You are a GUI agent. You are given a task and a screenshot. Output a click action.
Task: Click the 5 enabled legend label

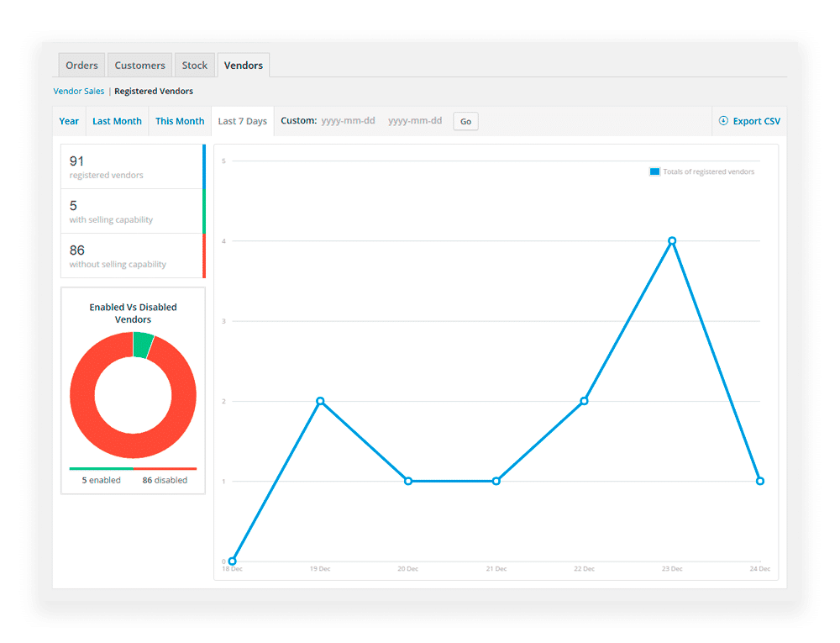[x=102, y=480]
